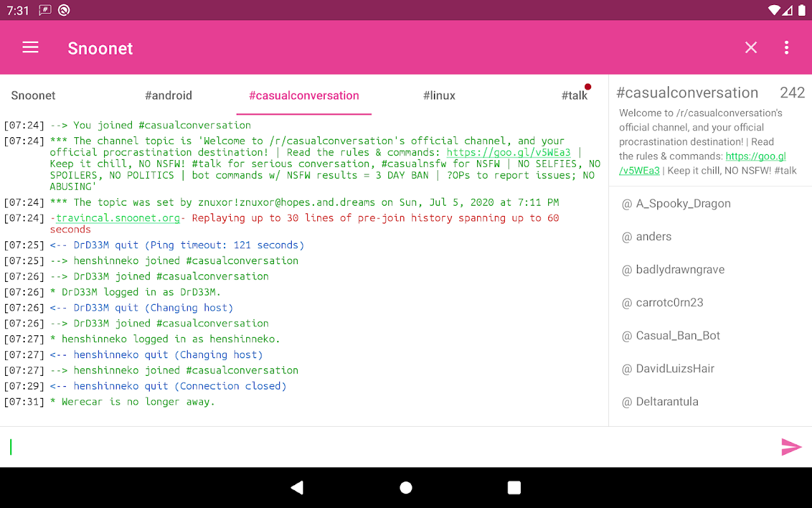Screen dimensions: 812x508
Task: Click the 'You joined #casualconversation' message
Action: click(150, 125)
